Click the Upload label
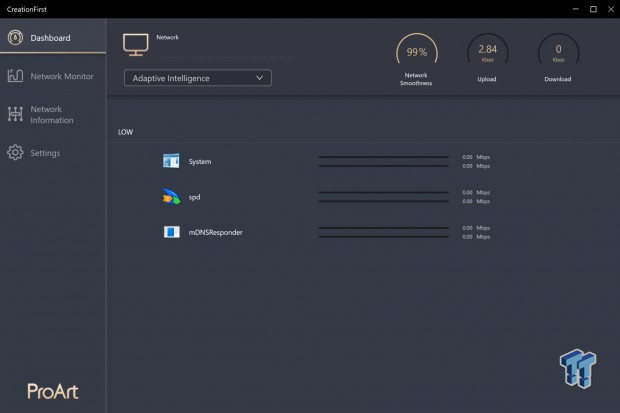The height and width of the screenshot is (413, 620). coord(487,79)
